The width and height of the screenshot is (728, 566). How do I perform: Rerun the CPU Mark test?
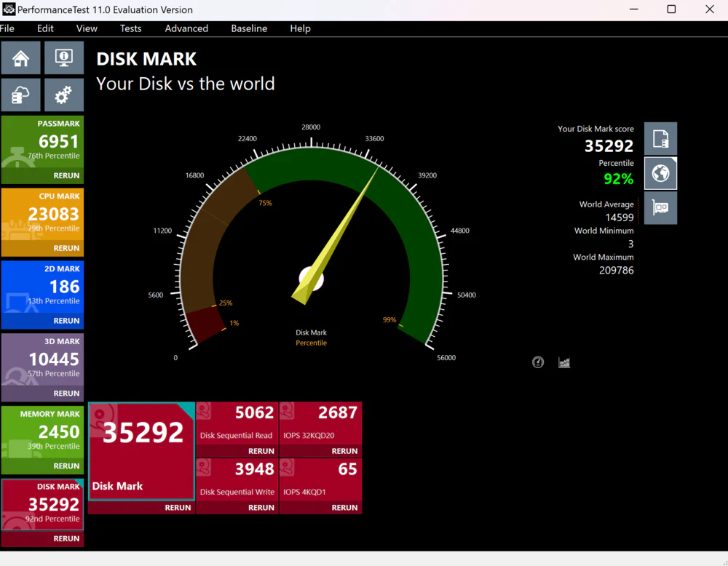66,248
